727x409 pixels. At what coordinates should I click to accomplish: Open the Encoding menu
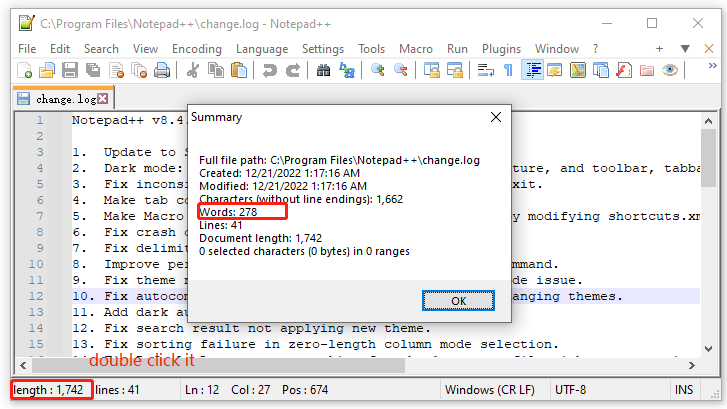[197, 49]
